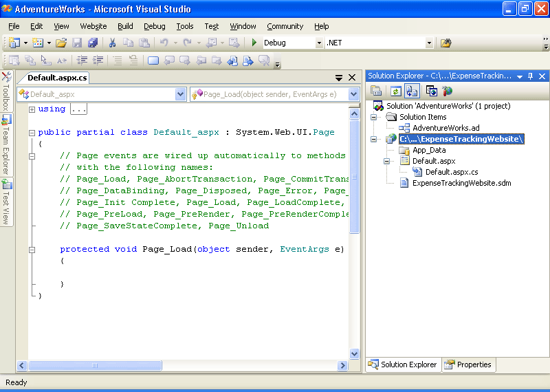Click the Cut scissors icon

112,43
